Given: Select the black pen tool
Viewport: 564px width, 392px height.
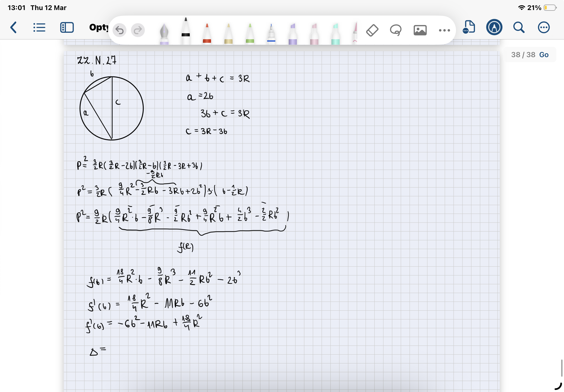Looking at the screenshot, I should [x=186, y=32].
